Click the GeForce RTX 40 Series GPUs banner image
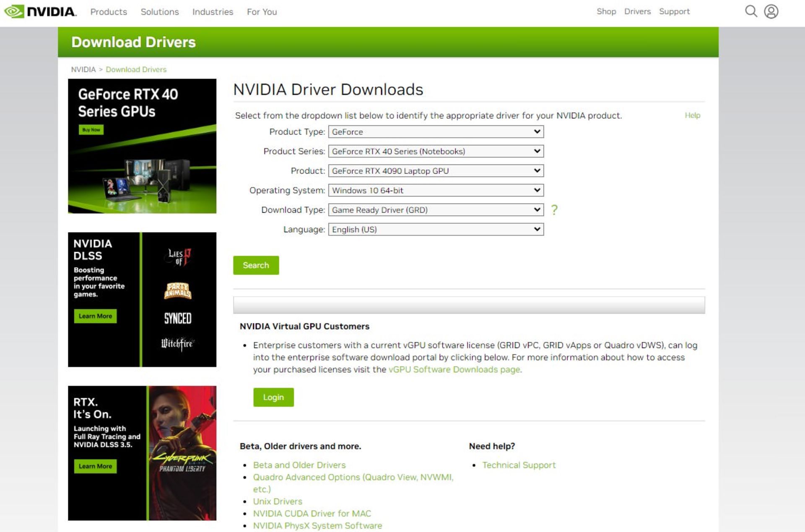The height and width of the screenshot is (532, 805). click(142, 146)
